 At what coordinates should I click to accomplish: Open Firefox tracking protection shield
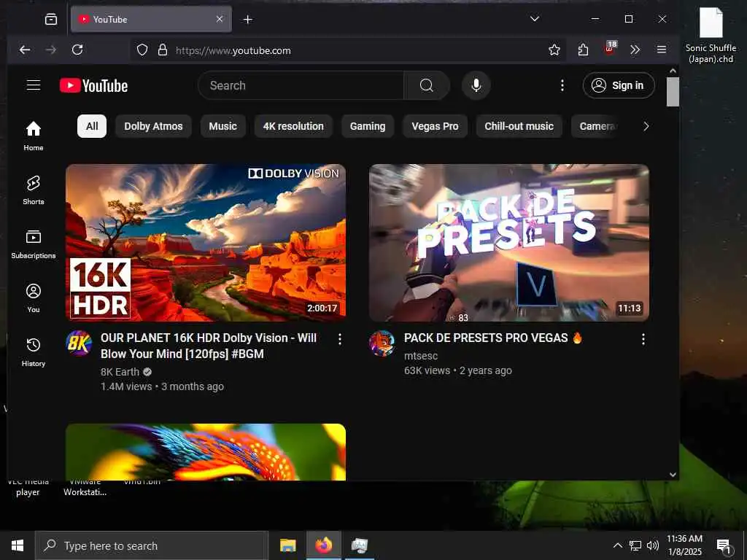(x=142, y=50)
